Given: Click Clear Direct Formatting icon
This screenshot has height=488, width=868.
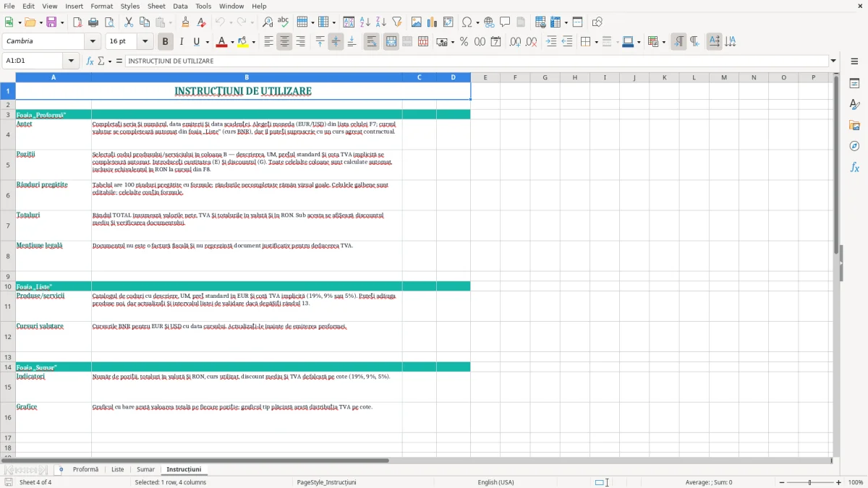Looking at the screenshot, I should 202,22.
